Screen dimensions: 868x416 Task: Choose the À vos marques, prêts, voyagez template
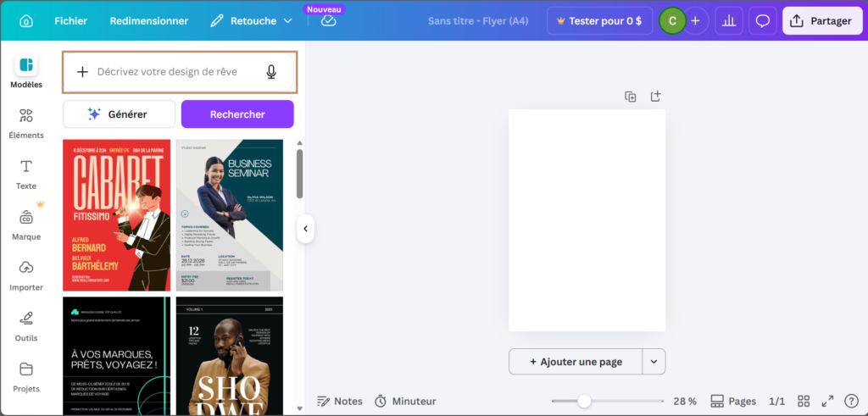(117, 355)
